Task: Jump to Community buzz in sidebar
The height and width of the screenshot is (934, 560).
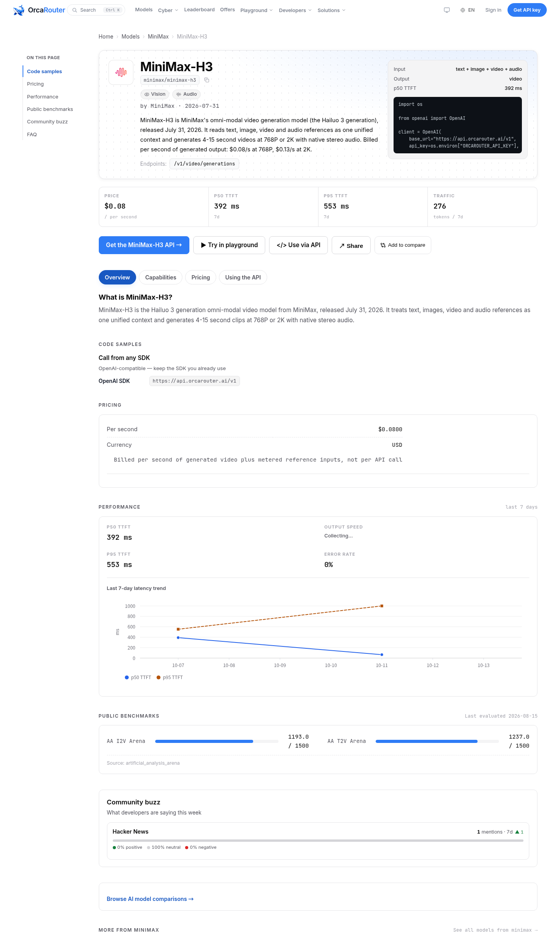Action: tap(47, 122)
